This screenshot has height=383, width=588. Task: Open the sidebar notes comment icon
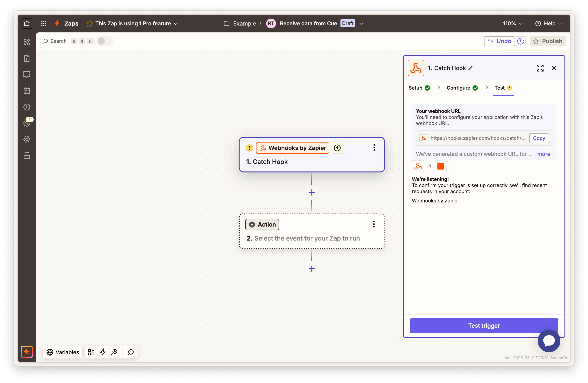(27, 74)
